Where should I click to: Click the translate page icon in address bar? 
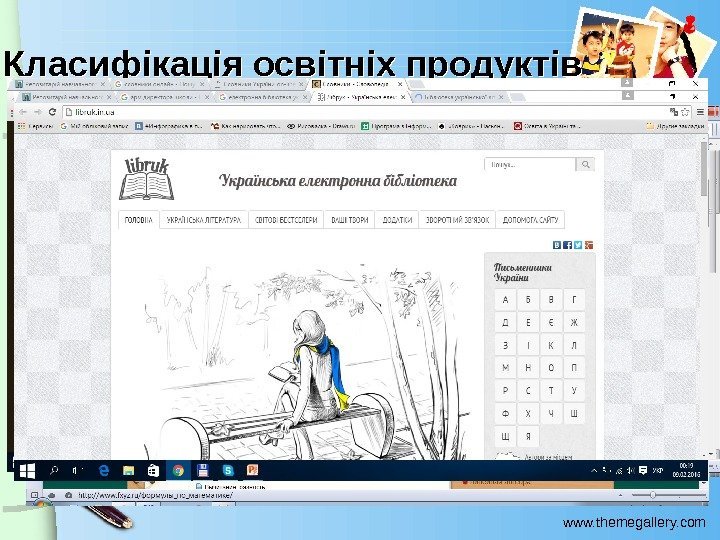pyautogui.click(x=674, y=112)
